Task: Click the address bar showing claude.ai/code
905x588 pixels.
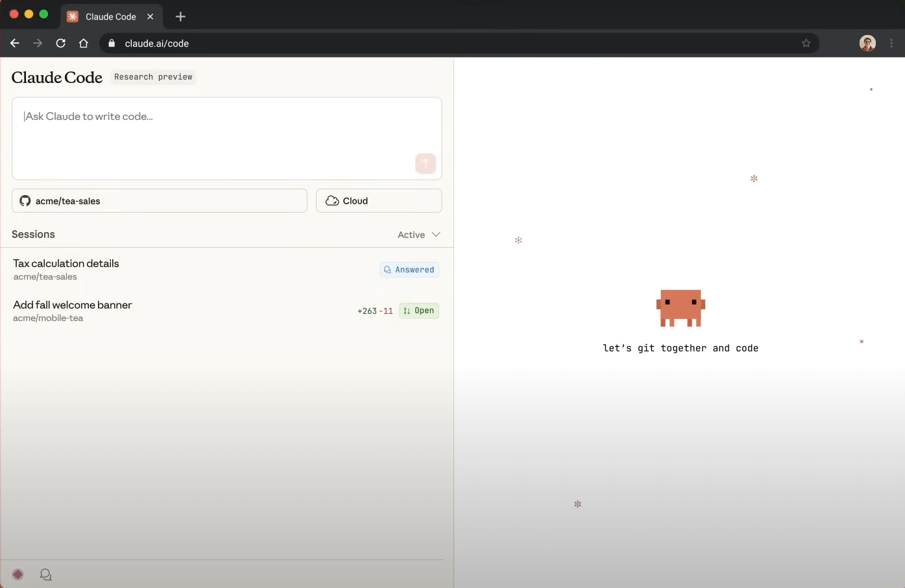Action: pos(459,43)
